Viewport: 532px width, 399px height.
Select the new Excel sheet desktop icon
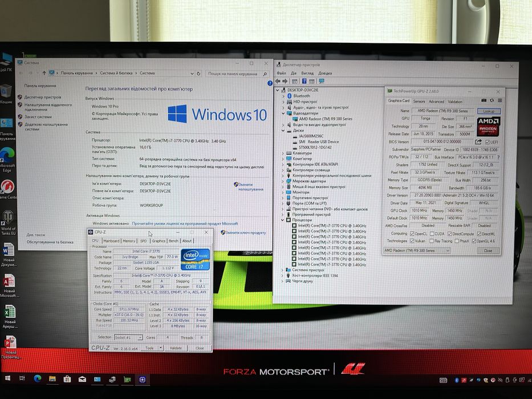pos(10,316)
